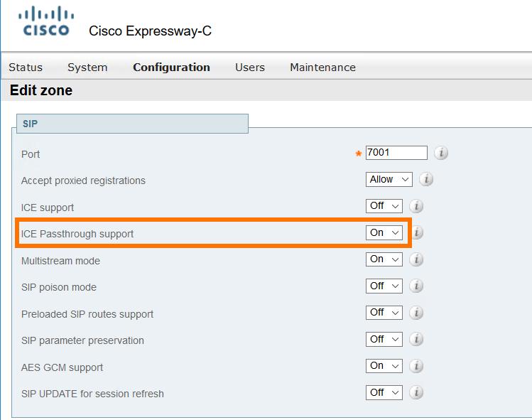The height and width of the screenshot is (420, 532).
Task: Open SIP UPDATE for session refresh dropdown
Action: [x=384, y=392]
